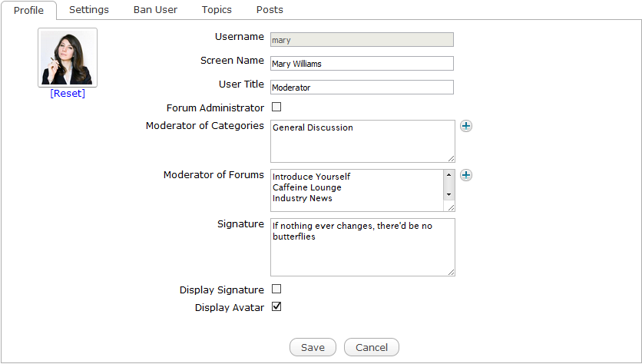Enable the Forum Administrator checkbox
642x364 pixels.
click(276, 107)
